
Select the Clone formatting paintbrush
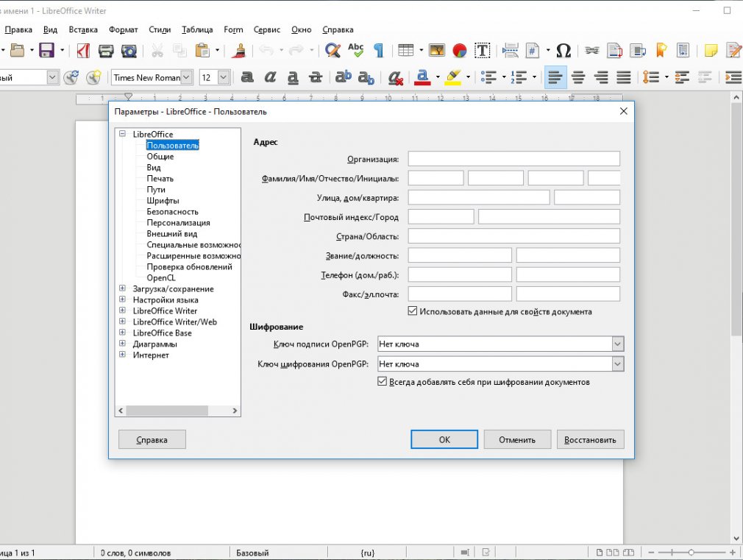[239, 50]
